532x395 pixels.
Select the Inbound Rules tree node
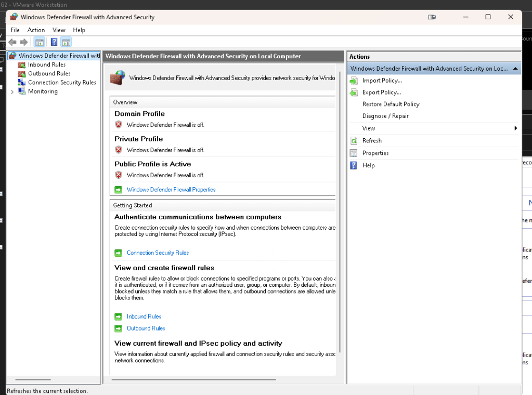47,64
